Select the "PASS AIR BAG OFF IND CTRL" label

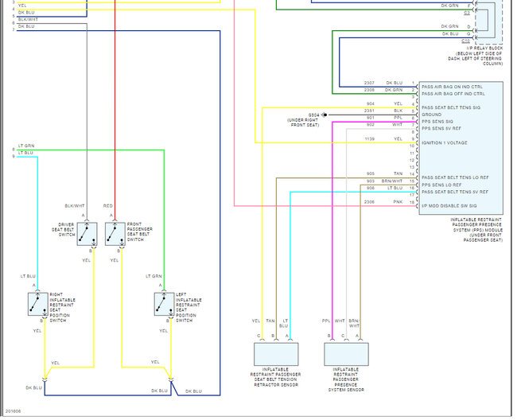click(453, 94)
